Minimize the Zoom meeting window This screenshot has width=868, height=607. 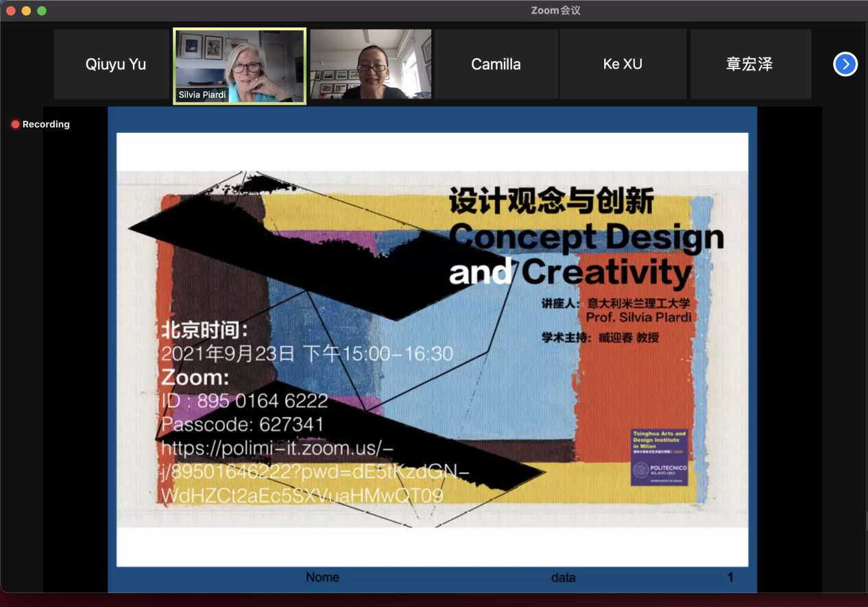coord(26,11)
